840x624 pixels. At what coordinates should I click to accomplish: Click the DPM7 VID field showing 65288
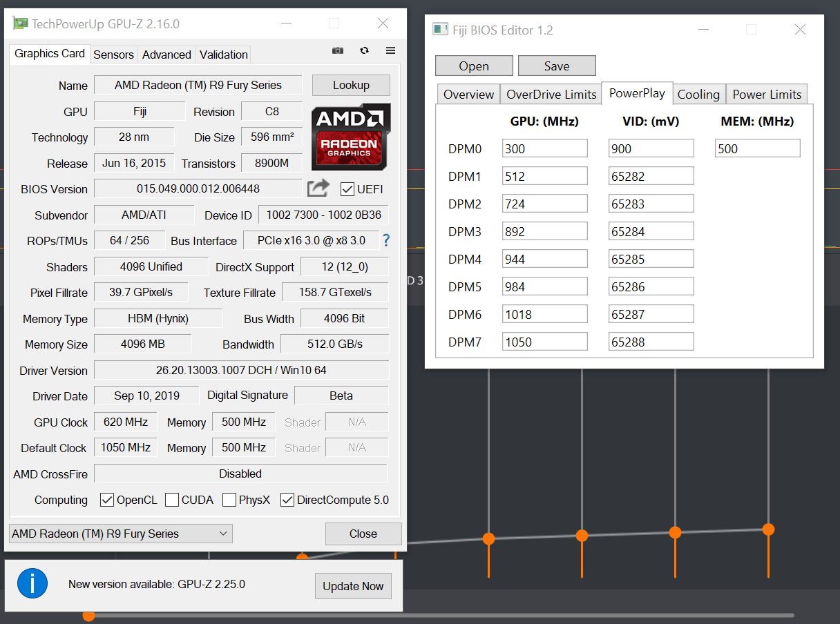pos(651,342)
